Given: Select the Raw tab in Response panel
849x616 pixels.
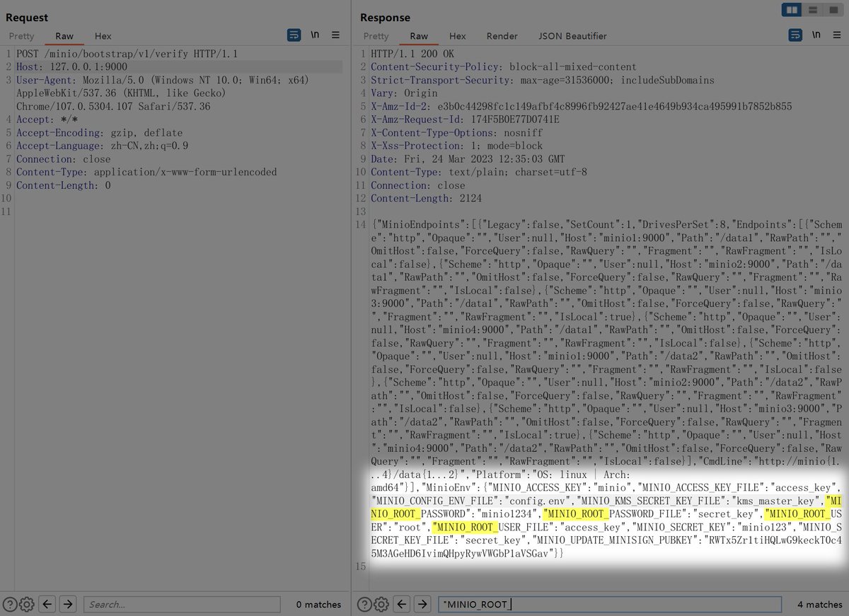Looking at the screenshot, I should click(419, 36).
